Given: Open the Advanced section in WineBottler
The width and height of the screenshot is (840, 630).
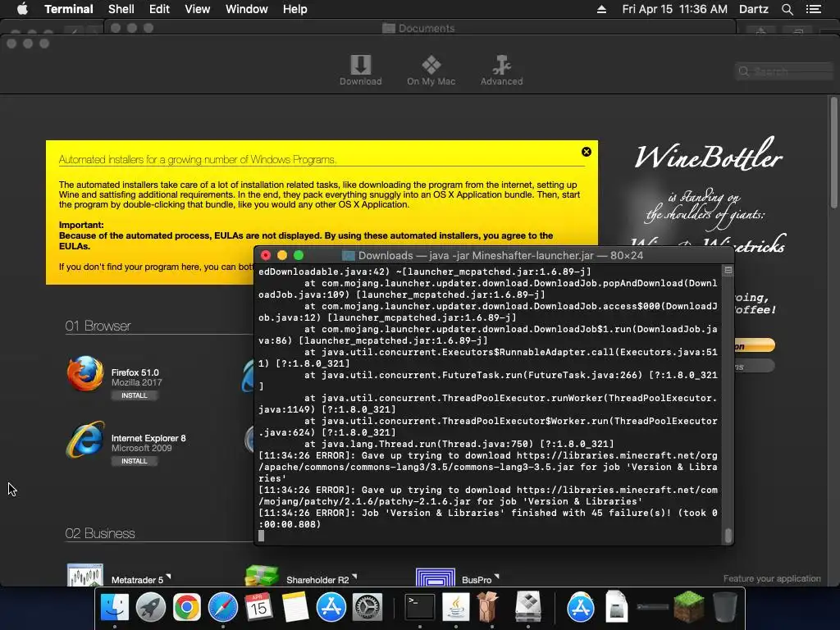Looking at the screenshot, I should 501,71.
